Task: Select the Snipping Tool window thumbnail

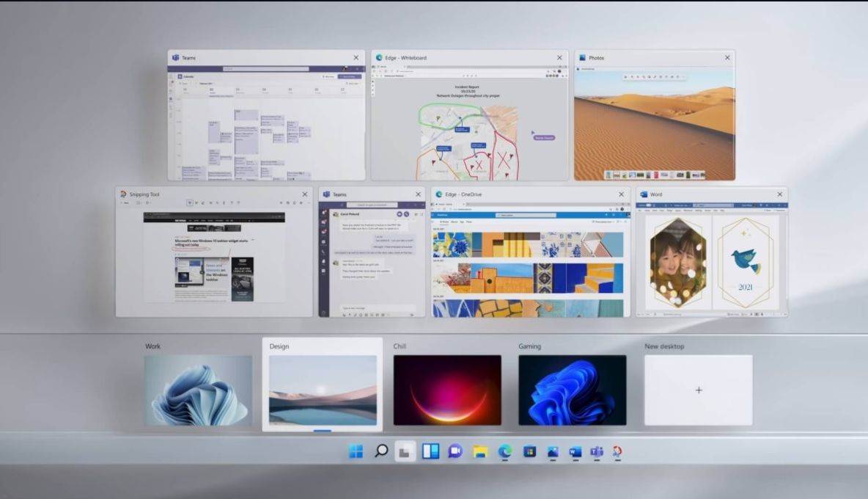Action: pyautogui.click(x=213, y=253)
